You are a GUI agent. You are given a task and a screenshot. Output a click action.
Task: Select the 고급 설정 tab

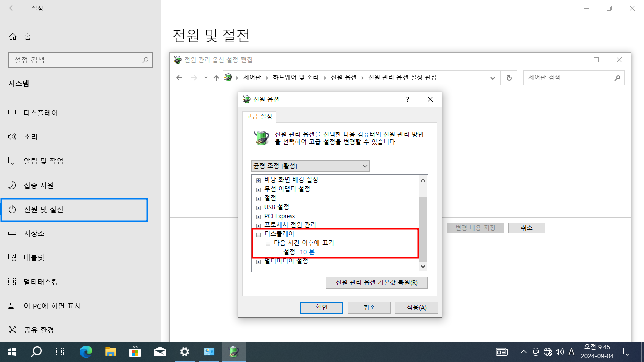pyautogui.click(x=259, y=117)
